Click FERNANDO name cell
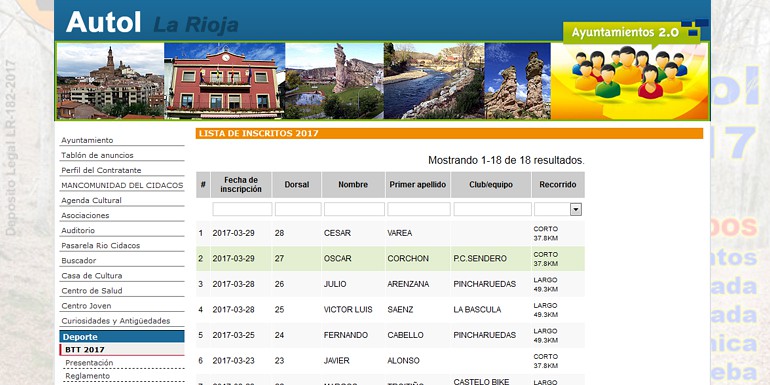 [x=346, y=335]
